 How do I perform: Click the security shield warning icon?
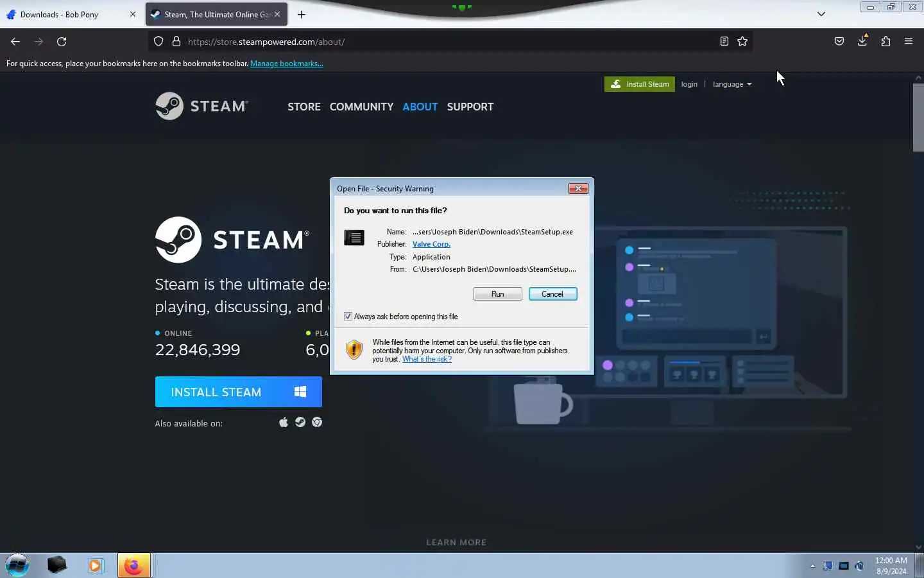[x=354, y=349]
